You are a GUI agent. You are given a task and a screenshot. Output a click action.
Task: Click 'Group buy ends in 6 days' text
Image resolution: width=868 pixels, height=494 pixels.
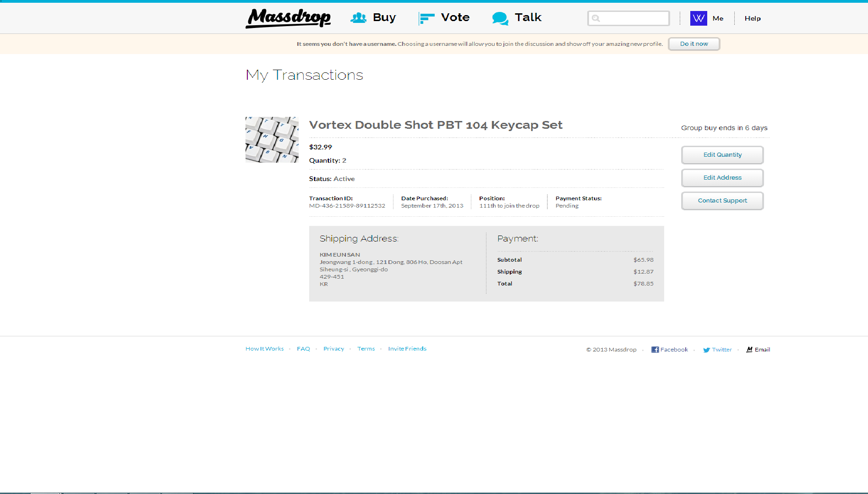pos(724,128)
